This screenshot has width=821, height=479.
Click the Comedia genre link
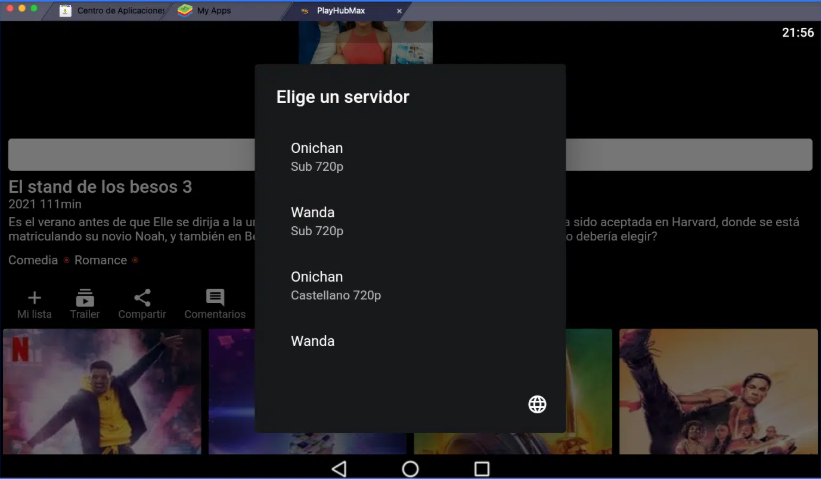(x=33, y=260)
